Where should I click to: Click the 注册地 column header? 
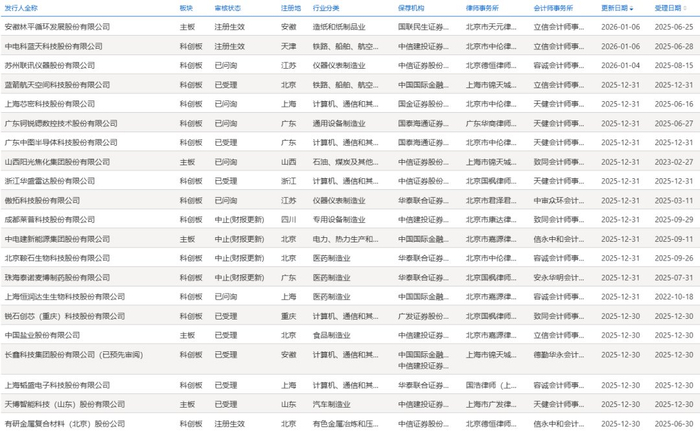291,8
